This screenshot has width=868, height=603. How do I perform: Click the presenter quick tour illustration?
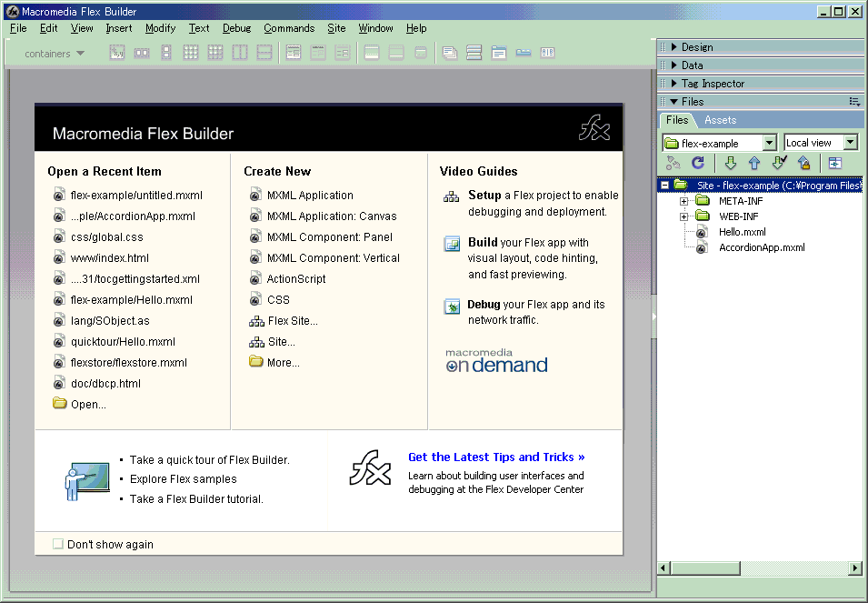[x=87, y=482]
